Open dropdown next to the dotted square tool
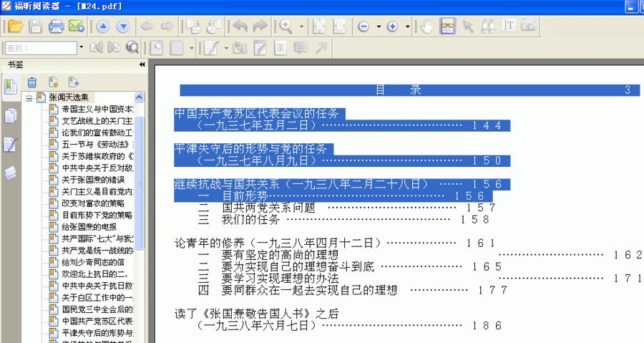This screenshot has width=644, height=343. 191,48
